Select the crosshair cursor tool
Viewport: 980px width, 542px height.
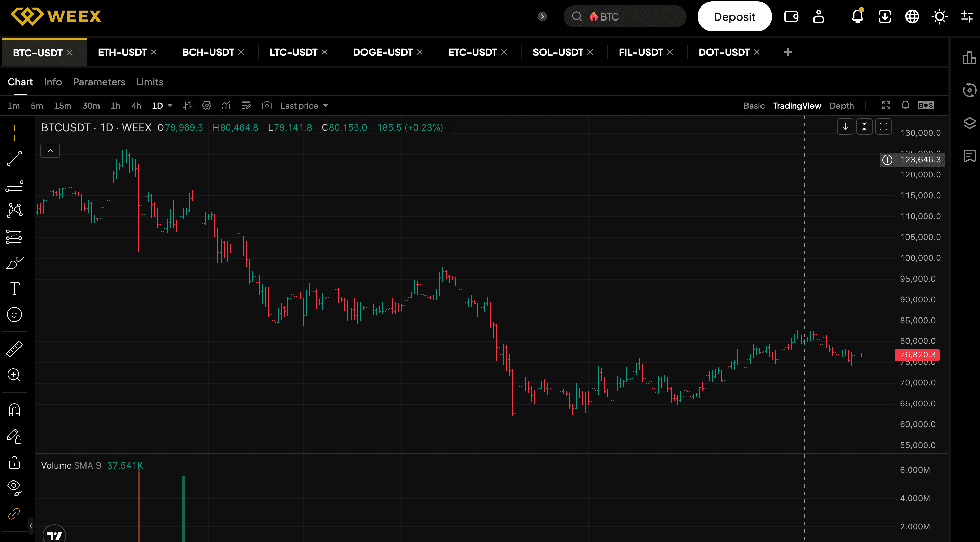pyautogui.click(x=14, y=133)
